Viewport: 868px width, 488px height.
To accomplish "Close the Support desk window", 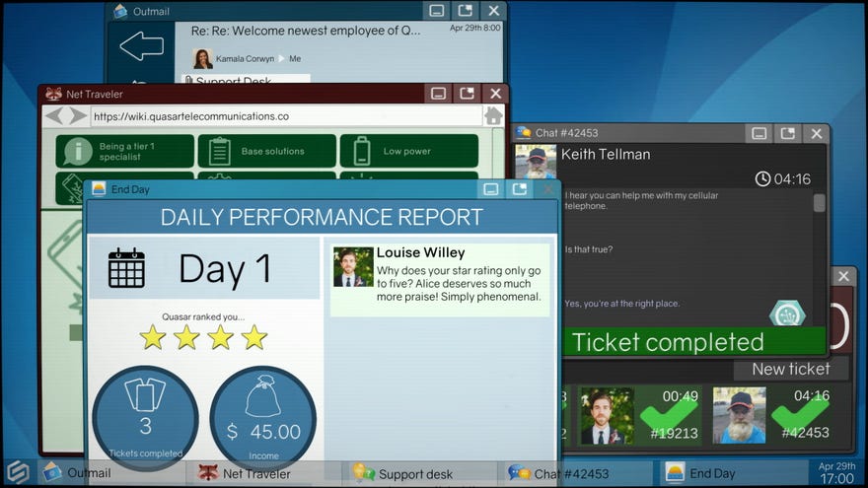I will [843, 276].
